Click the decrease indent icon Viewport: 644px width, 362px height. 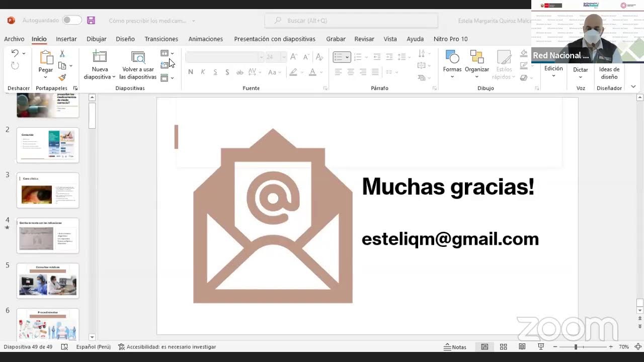click(377, 57)
